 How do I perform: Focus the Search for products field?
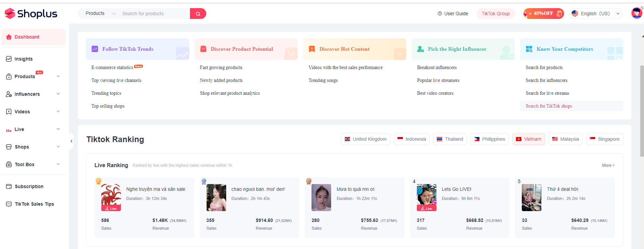click(x=154, y=14)
